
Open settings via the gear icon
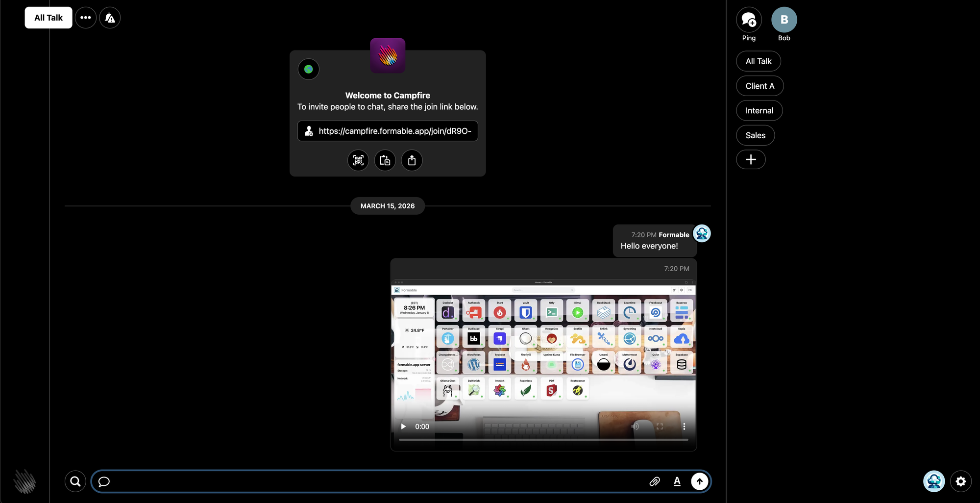click(x=960, y=481)
